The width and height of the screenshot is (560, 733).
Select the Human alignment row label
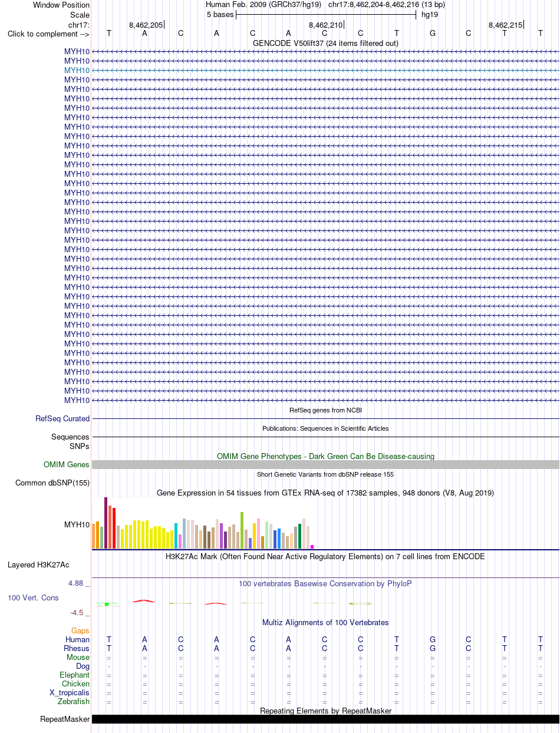click(78, 639)
